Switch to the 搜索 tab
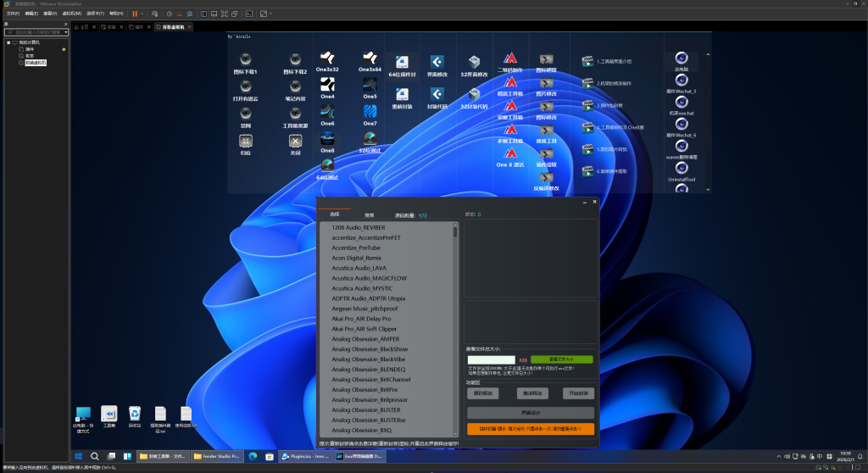Screen dimensions: 868x473 [369, 215]
